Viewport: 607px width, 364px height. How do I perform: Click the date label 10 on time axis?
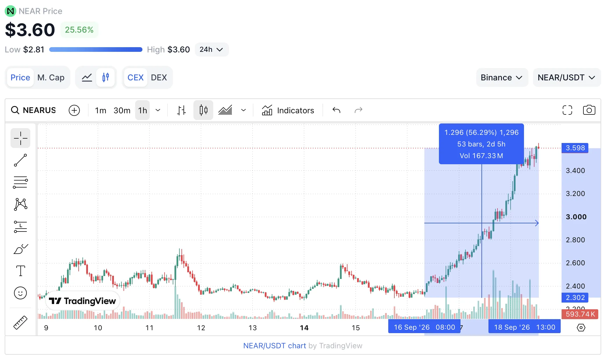click(98, 328)
